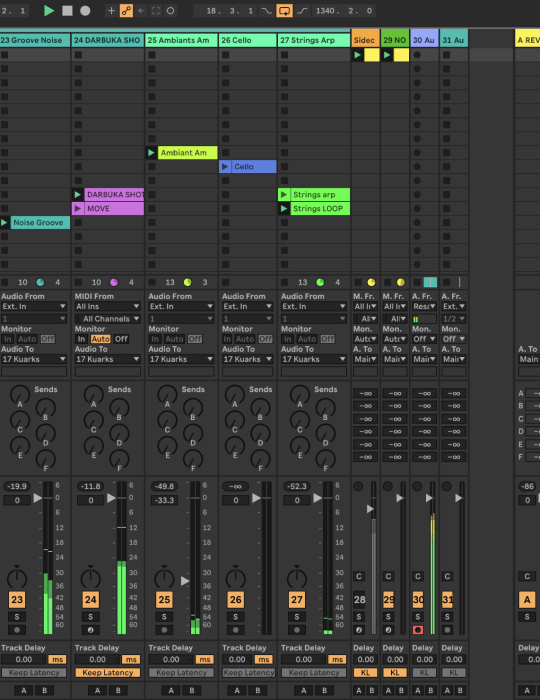Image resolution: width=540 pixels, height=700 pixels.
Task: Assign track 25 to crossfader B
Action: click(192, 690)
